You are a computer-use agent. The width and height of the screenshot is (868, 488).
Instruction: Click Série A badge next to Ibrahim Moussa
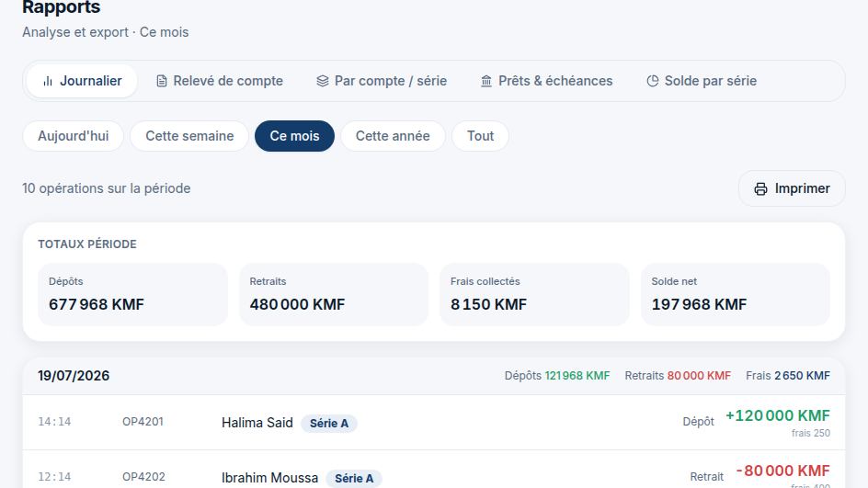point(354,479)
